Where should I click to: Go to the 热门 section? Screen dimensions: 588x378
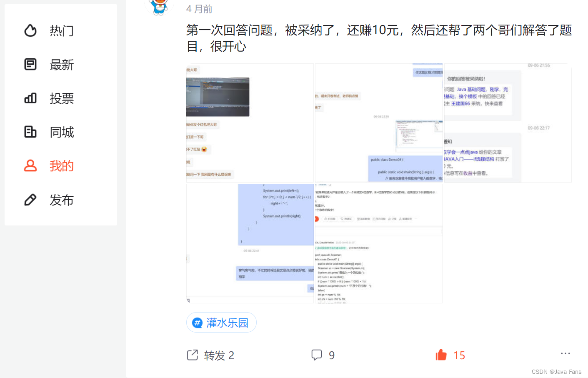[x=62, y=30]
